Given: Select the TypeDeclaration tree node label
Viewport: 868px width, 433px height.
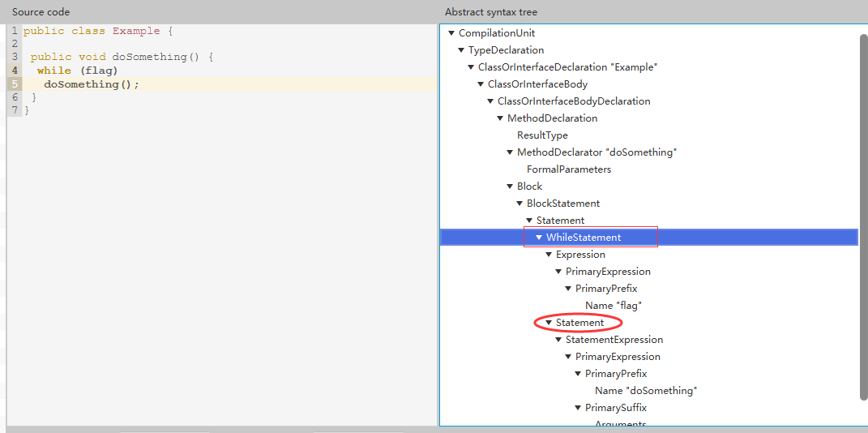Looking at the screenshot, I should 506,50.
